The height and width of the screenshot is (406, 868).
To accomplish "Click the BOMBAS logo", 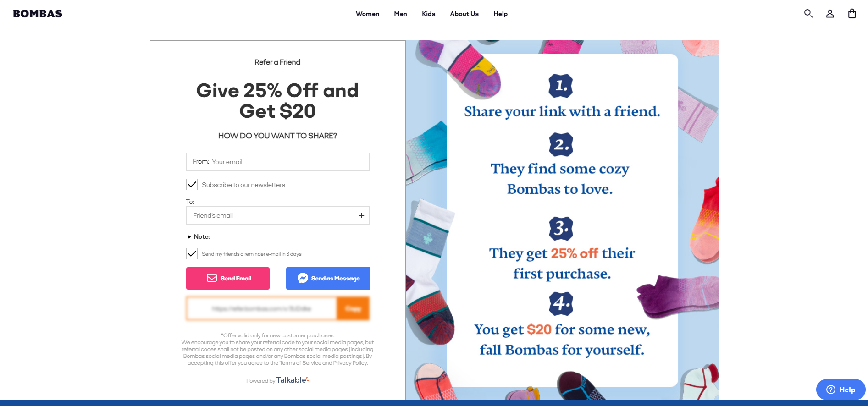I will [37, 13].
